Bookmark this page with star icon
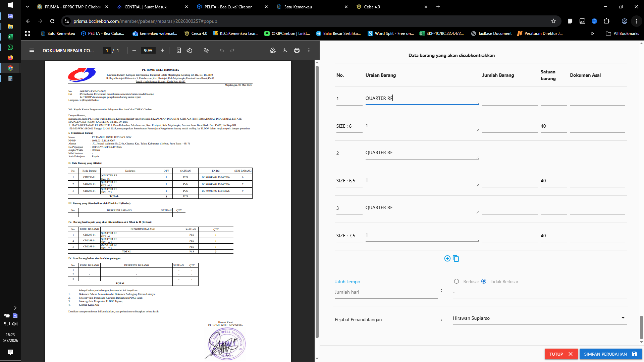The width and height of the screenshot is (644, 362). click(x=553, y=21)
